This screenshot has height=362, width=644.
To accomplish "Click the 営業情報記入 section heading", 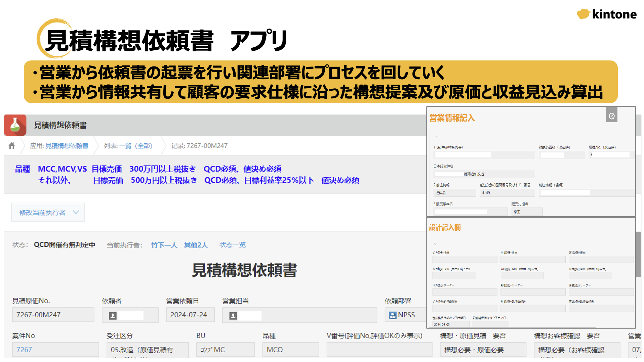I will tap(452, 118).
